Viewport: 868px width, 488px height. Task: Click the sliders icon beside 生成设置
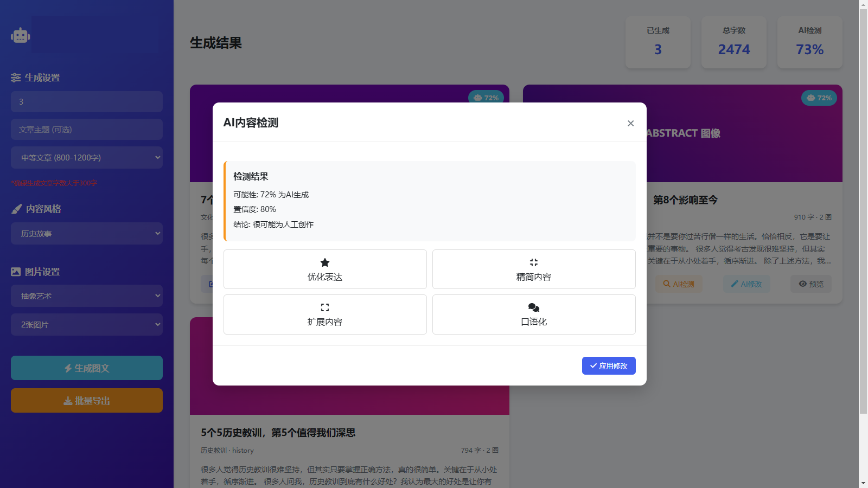[16, 77]
